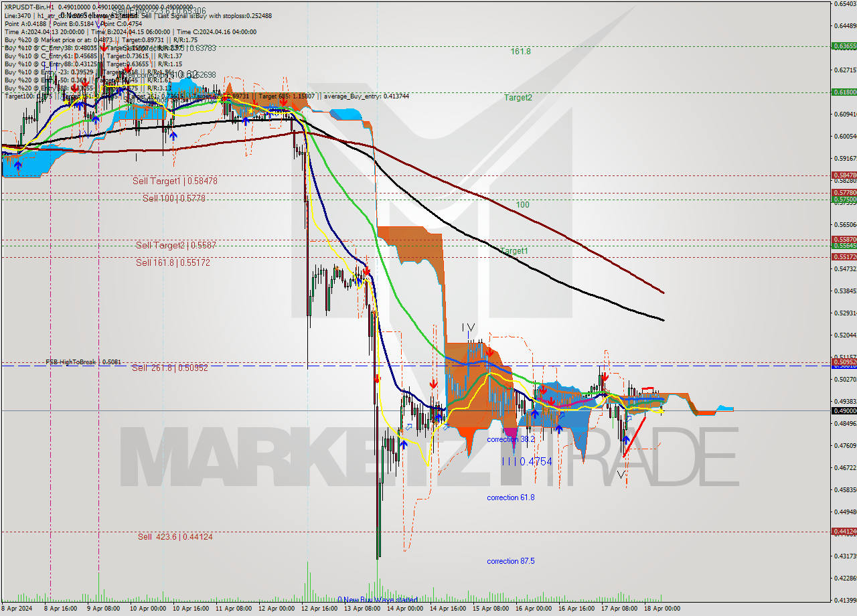Image resolution: width=857 pixels, height=616 pixels.
Task: Click the green '161.8' Fibonacci label
Action: click(x=520, y=51)
